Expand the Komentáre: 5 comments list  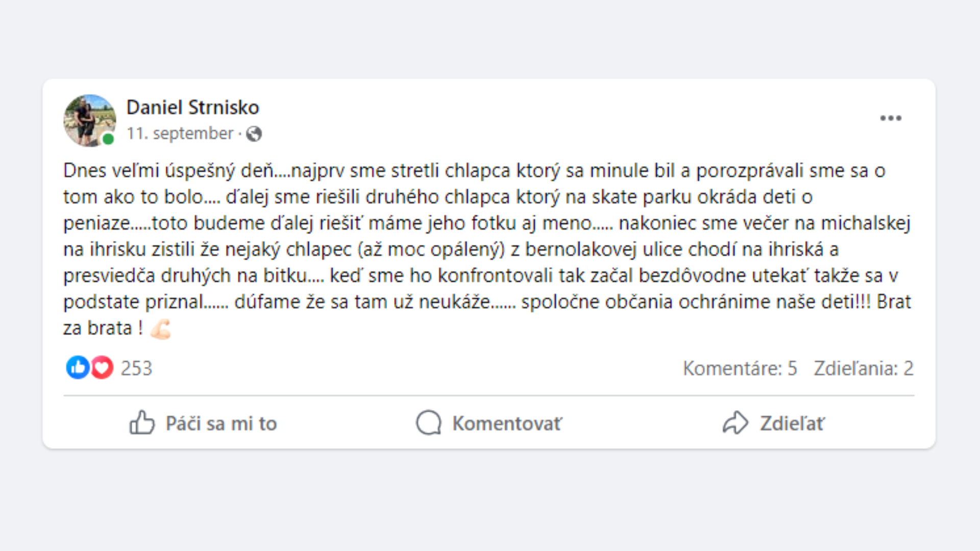coord(740,368)
